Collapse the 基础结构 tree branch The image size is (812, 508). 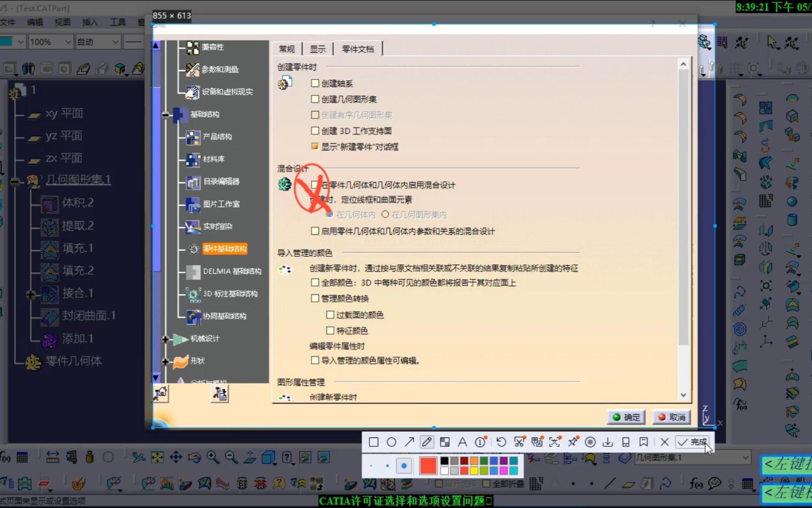[165, 114]
